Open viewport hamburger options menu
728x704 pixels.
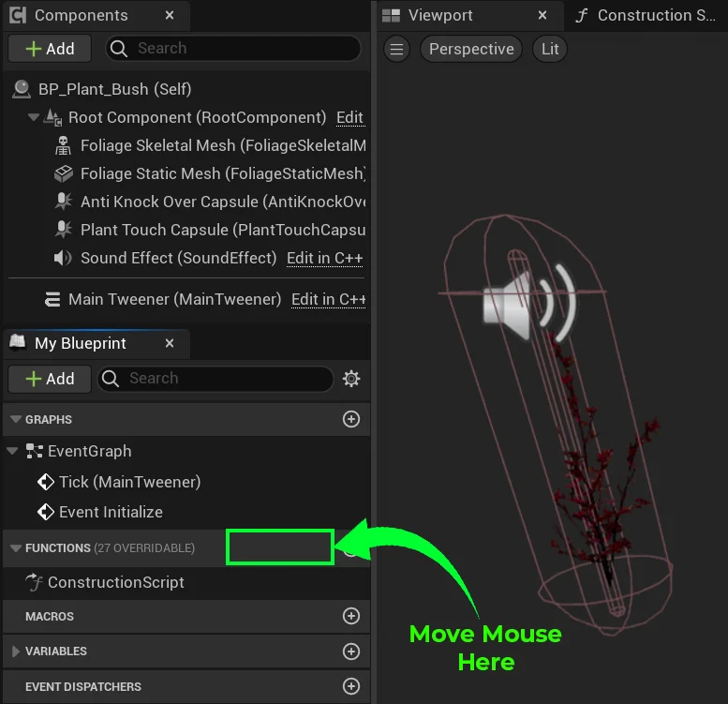click(397, 49)
